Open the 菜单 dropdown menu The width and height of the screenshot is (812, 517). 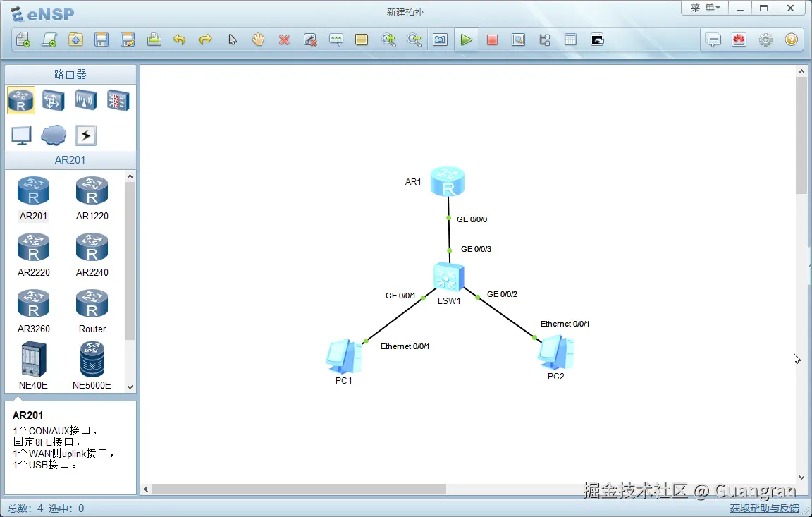(x=705, y=8)
